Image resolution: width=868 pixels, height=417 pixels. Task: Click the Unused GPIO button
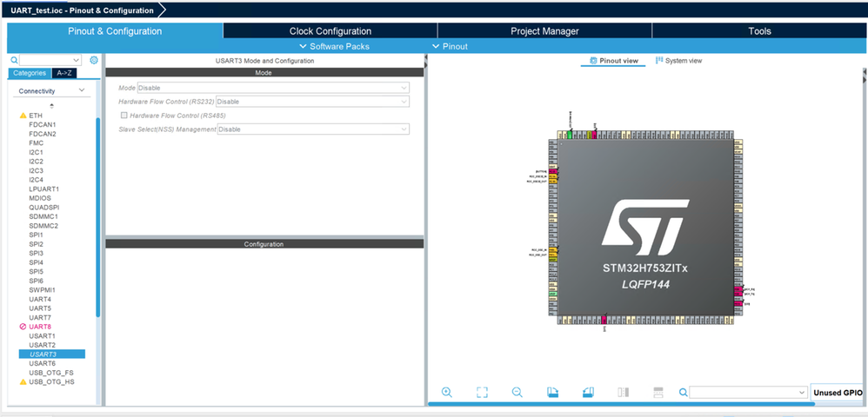click(x=837, y=393)
